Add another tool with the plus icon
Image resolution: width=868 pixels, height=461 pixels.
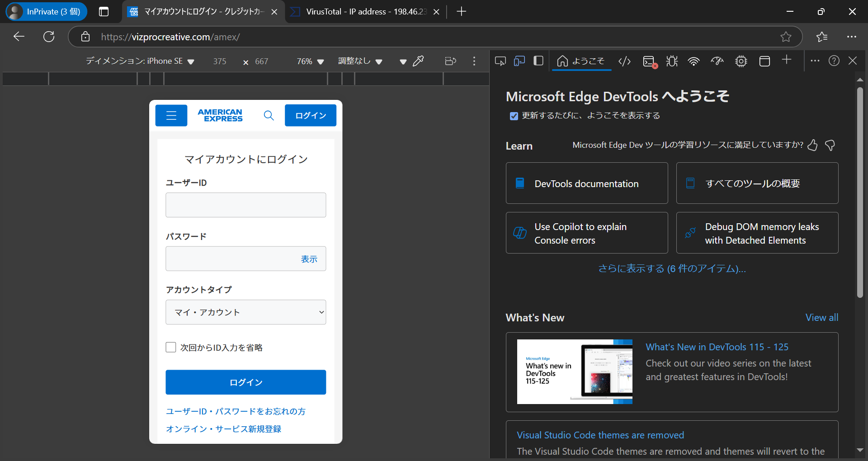tap(787, 60)
